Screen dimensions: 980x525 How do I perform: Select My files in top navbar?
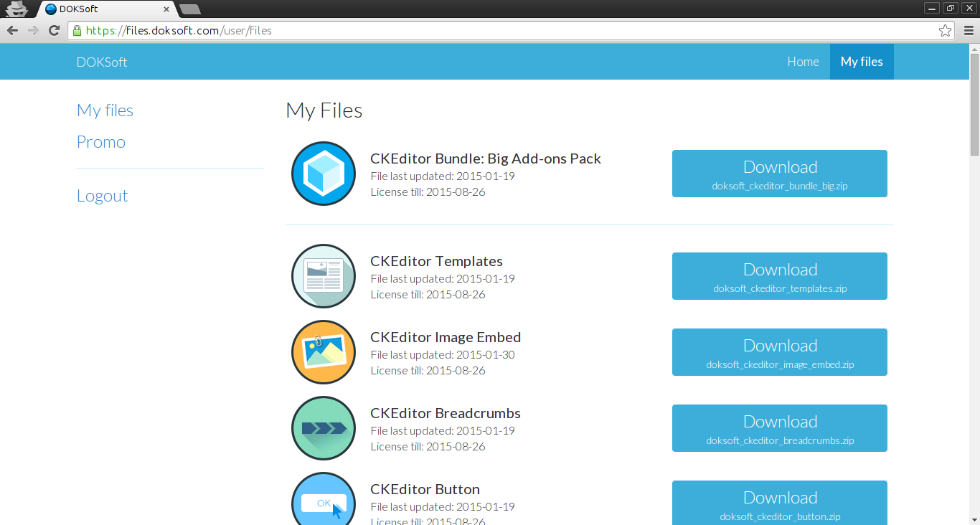(x=862, y=62)
